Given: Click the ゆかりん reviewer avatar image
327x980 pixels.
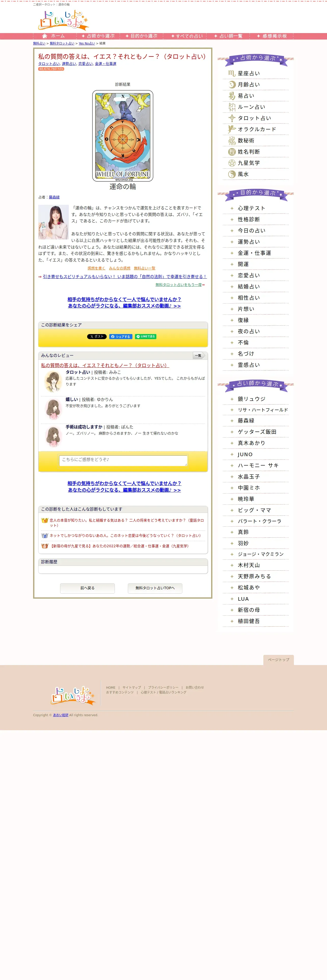Looking at the screenshot, I should tap(53, 409).
